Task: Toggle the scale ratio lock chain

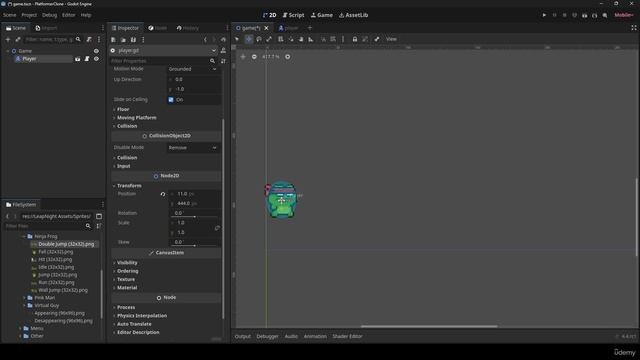Action: click(x=217, y=228)
